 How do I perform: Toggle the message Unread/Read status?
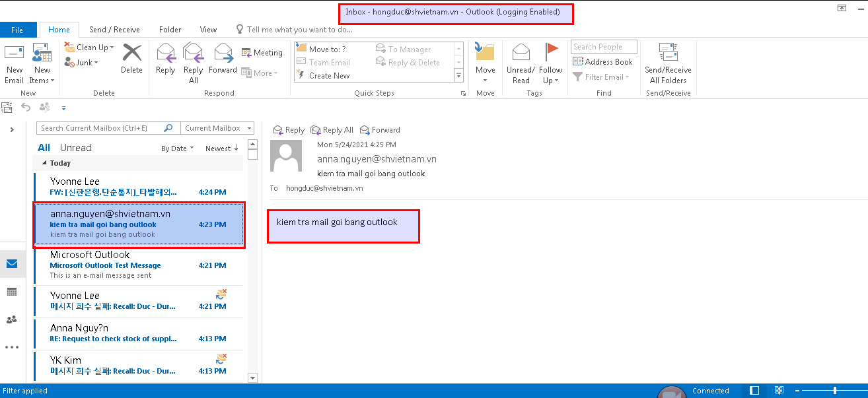[x=521, y=64]
